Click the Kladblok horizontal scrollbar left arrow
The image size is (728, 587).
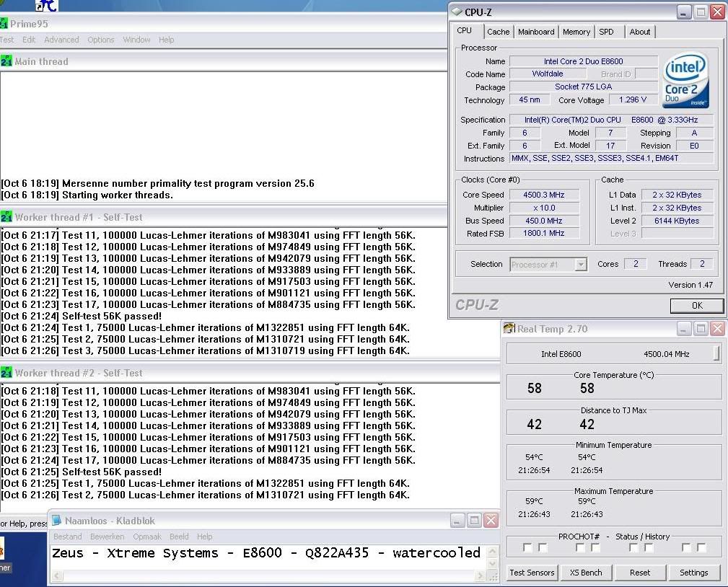click(x=56, y=576)
